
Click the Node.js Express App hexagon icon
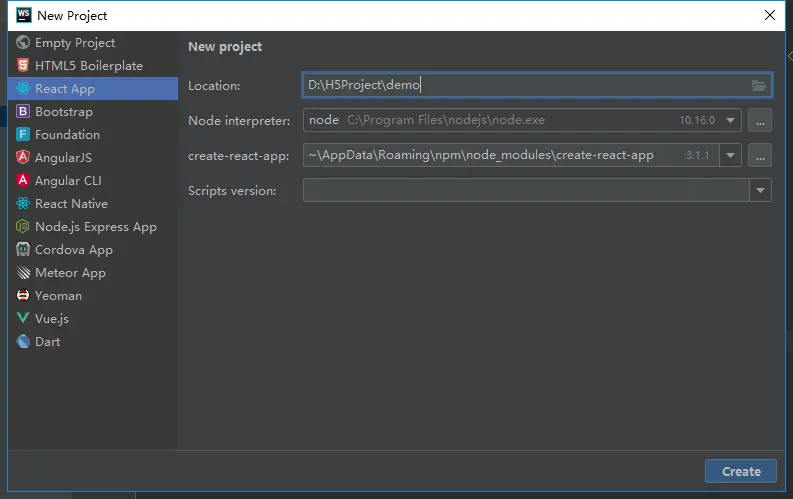[x=23, y=226]
